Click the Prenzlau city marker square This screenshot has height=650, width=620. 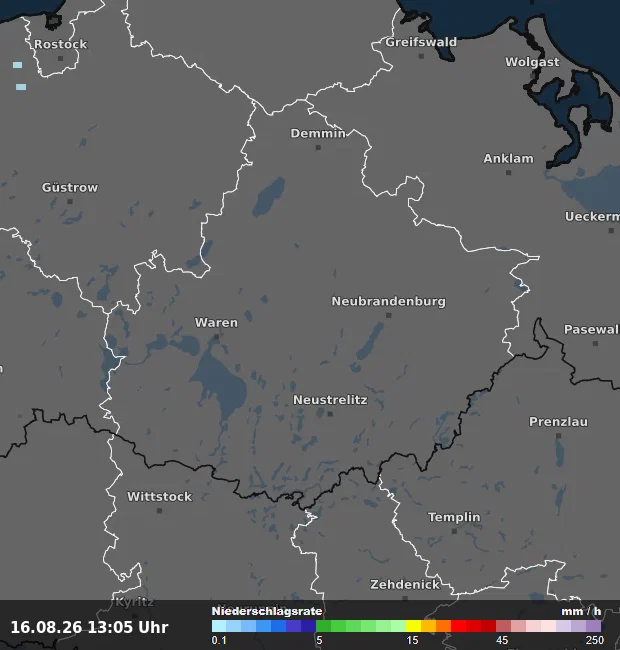pos(559,436)
